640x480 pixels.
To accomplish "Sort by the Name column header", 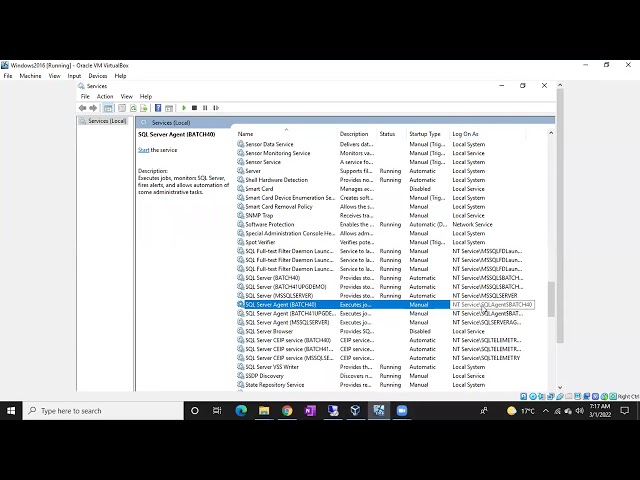I will [x=287, y=134].
